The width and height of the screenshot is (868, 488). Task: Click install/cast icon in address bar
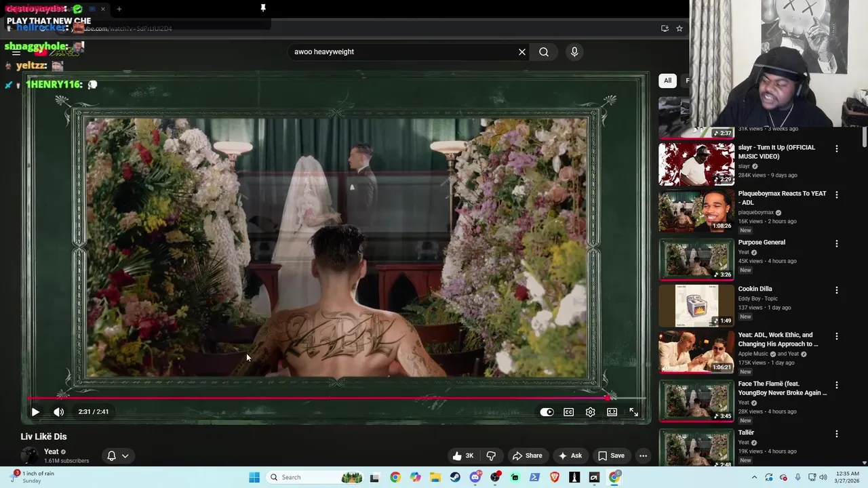(665, 28)
